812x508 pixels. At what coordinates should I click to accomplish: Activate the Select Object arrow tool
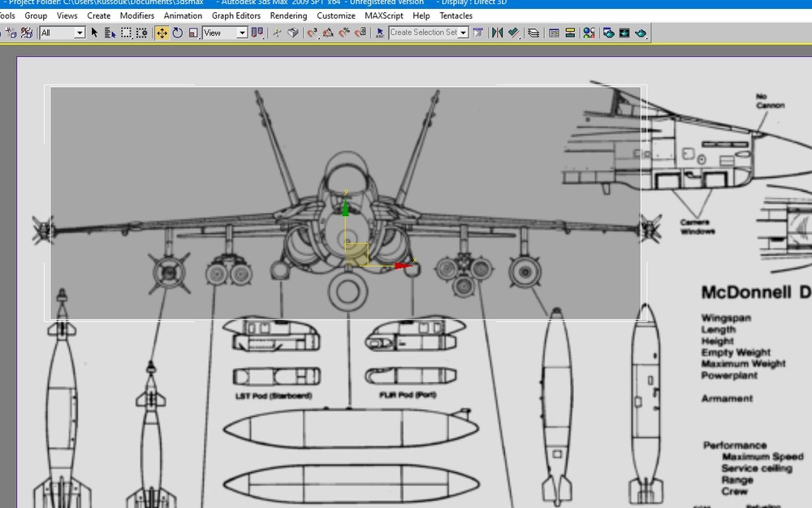click(x=94, y=33)
